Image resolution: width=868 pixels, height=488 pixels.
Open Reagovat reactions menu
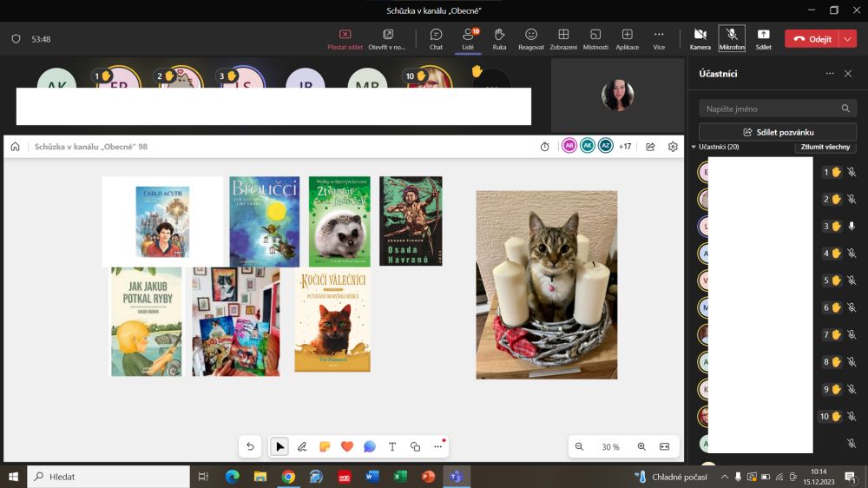coord(531,39)
